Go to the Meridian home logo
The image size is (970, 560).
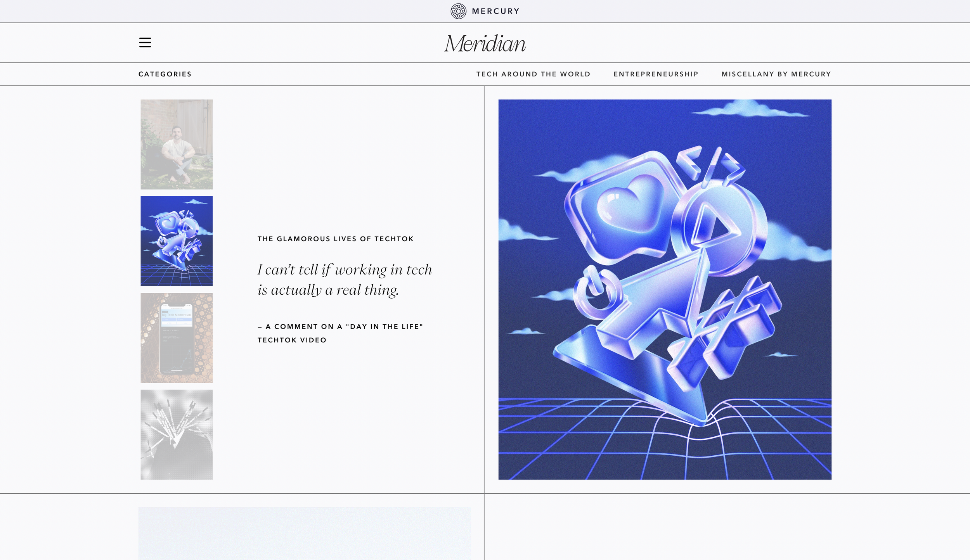point(485,43)
